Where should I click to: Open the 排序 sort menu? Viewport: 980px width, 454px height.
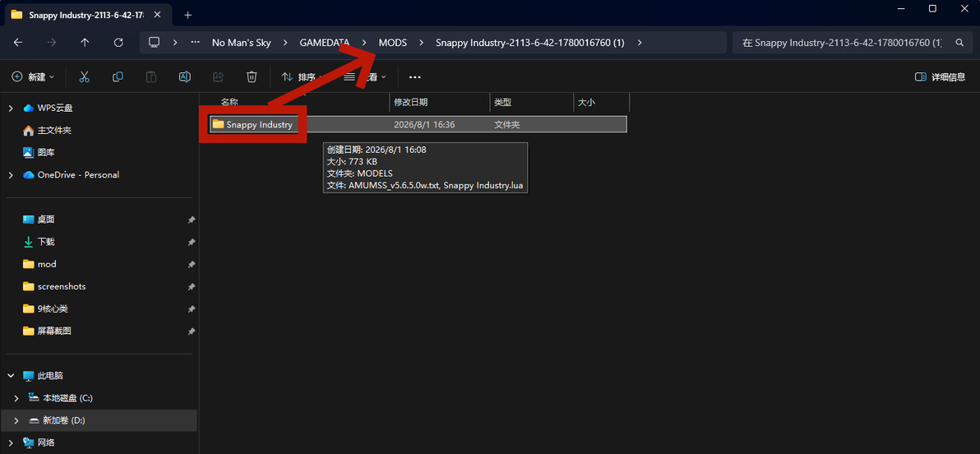(x=303, y=77)
